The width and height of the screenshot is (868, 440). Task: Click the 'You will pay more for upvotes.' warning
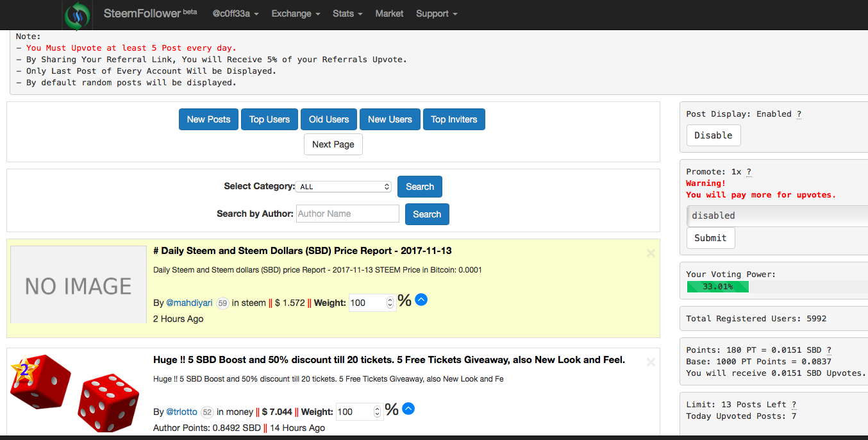tap(761, 195)
